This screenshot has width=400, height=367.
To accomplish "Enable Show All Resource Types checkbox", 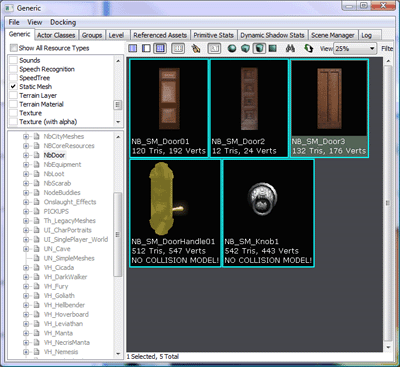I will click(x=14, y=48).
